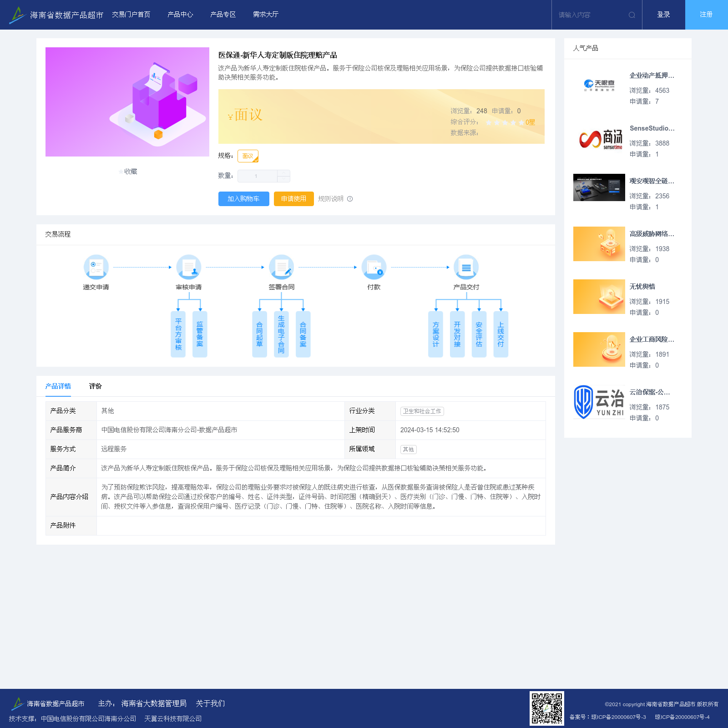
Task: Decrease quantity with the stepper down arrow
Action: click(x=283, y=179)
